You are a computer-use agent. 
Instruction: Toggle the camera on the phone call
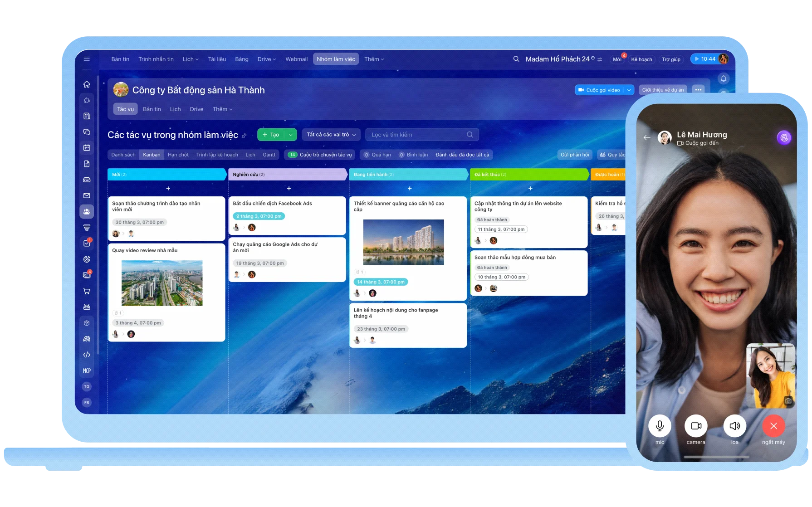696,426
